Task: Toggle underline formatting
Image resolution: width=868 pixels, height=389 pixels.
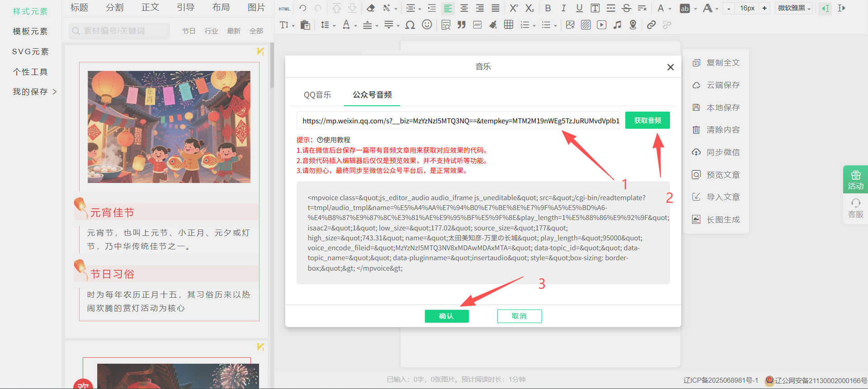Action: pyautogui.click(x=579, y=8)
